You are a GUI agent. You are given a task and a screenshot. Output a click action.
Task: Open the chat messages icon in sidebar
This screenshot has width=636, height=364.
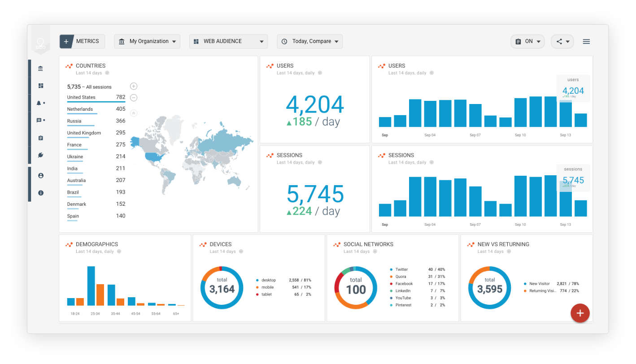pyautogui.click(x=39, y=120)
